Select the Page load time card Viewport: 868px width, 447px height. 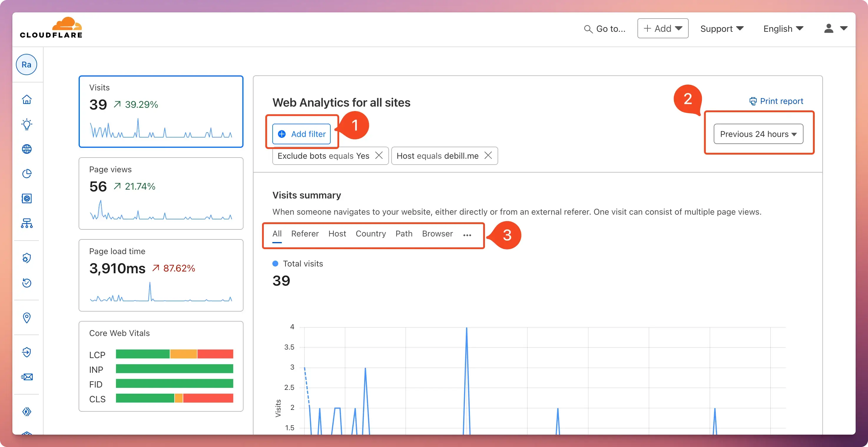161,275
